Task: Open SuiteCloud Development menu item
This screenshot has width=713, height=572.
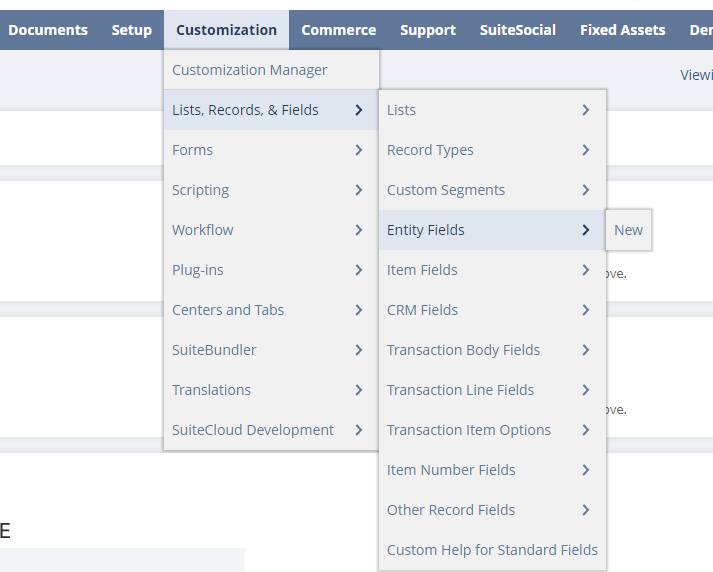Action: pyautogui.click(x=271, y=430)
